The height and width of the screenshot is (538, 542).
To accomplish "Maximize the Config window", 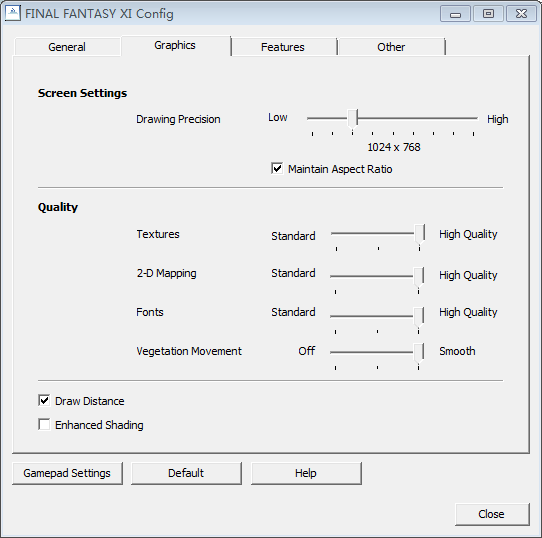I will click(x=488, y=14).
